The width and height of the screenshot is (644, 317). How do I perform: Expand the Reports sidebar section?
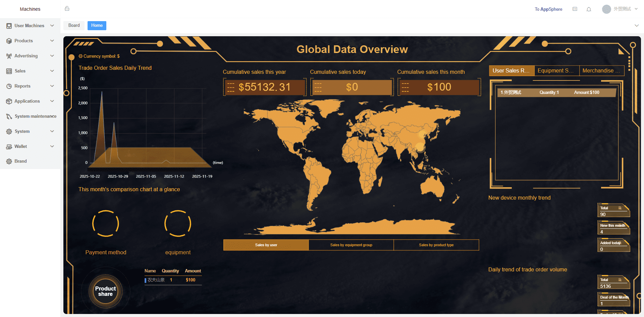click(30, 86)
